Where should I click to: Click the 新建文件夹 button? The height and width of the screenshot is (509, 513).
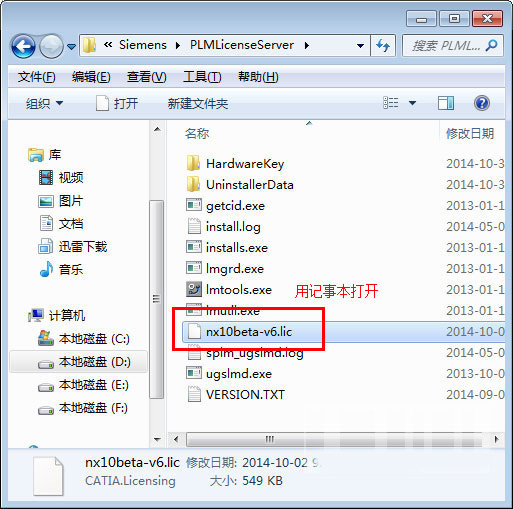(x=198, y=104)
